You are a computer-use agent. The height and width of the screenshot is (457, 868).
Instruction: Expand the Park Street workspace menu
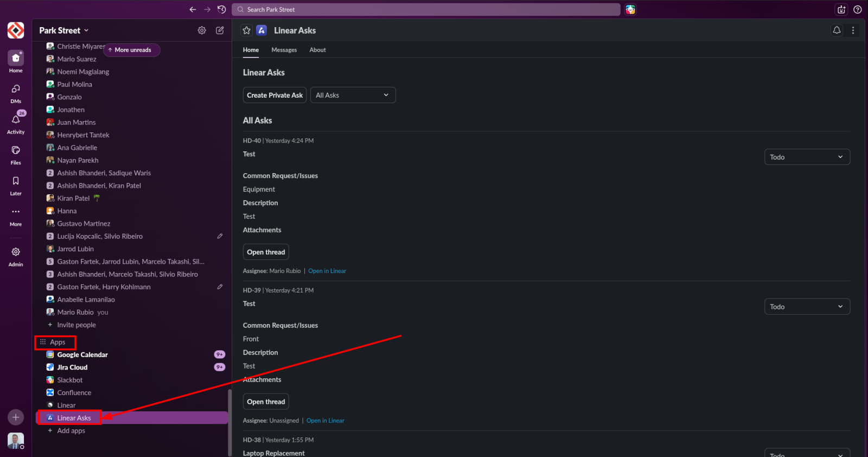pos(63,30)
